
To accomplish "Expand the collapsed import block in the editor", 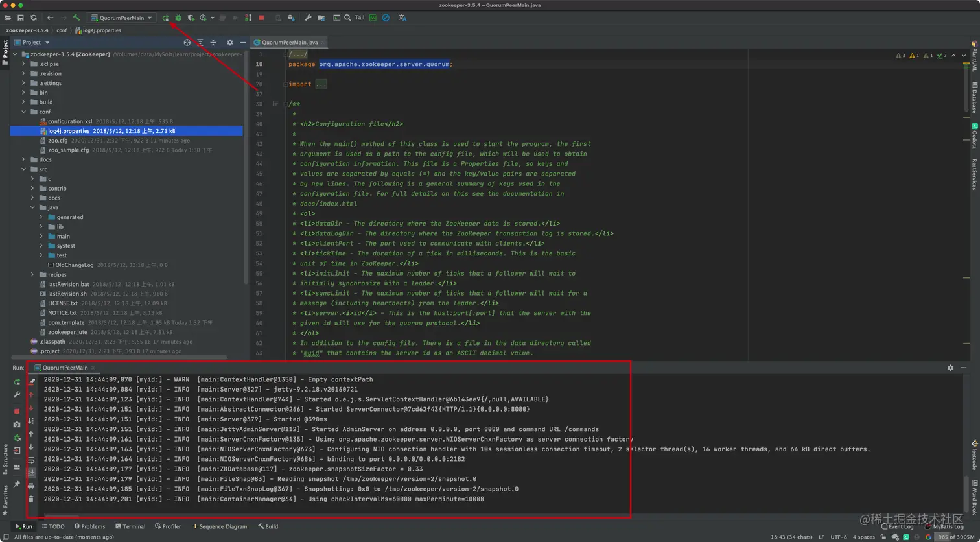I will pyautogui.click(x=321, y=84).
